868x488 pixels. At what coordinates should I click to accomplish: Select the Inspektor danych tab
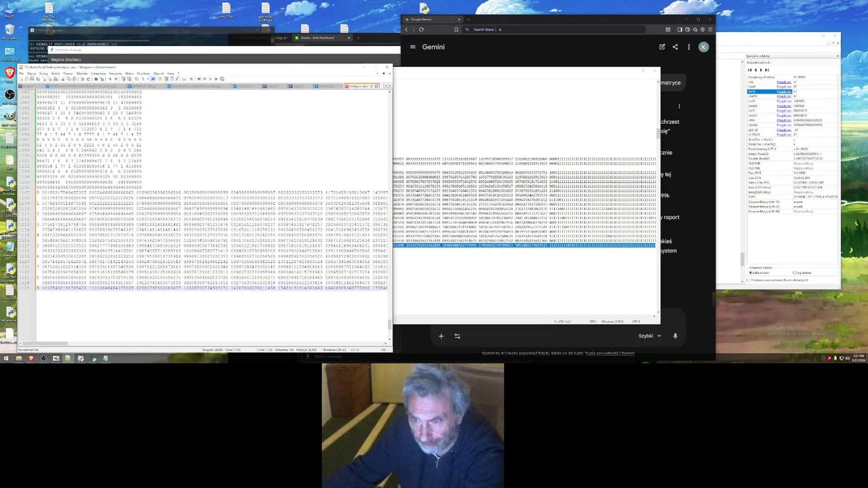[758, 62]
